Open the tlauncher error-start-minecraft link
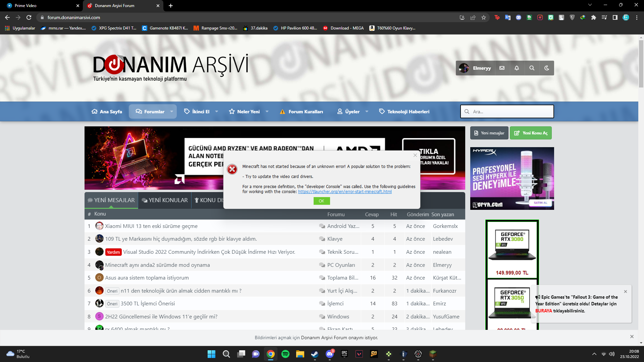This screenshot has width=644, height=362. [344, 192]
